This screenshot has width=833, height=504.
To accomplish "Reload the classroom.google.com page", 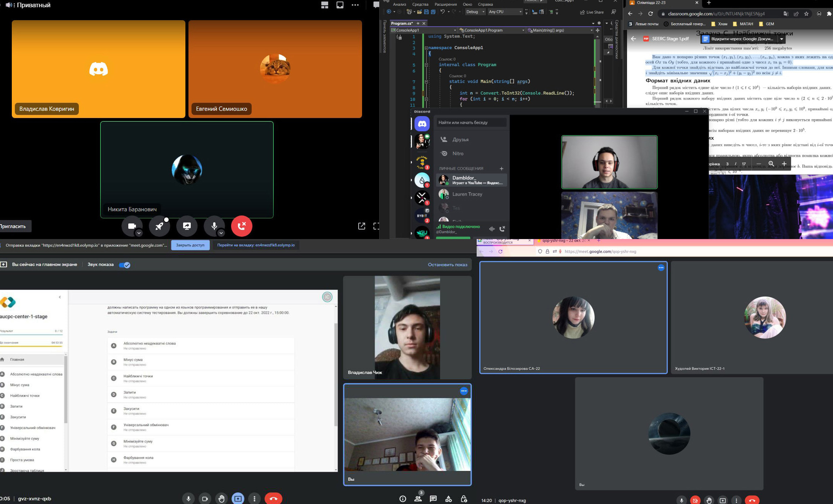I will point(651,14).
